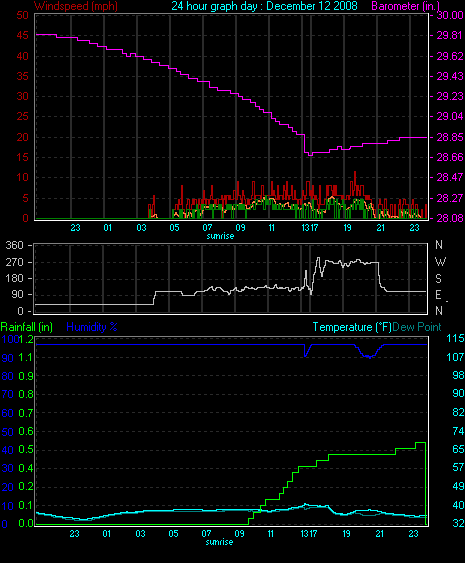Click the barometer value 29.62
Viewport: 465px width, 563px height.
pos(450,56)
